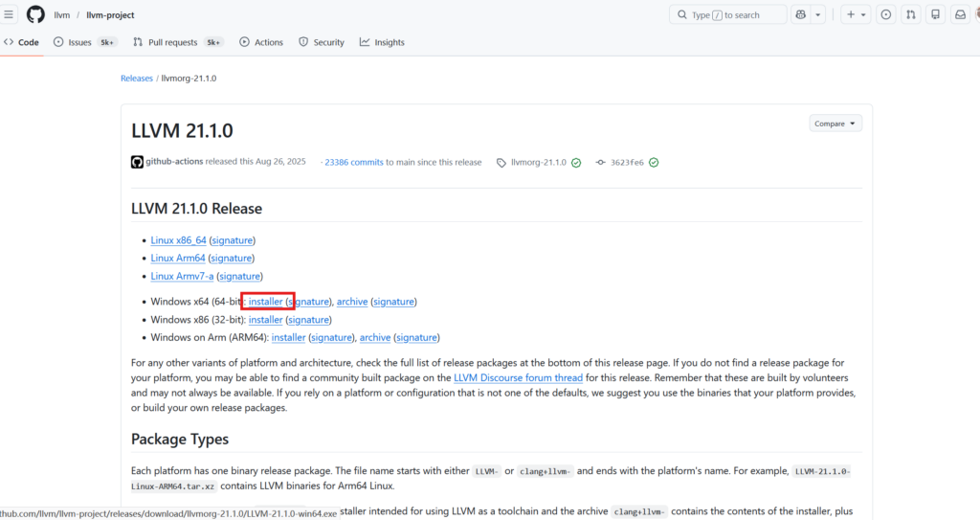
Task: Click the Pull requests '5k+' counter badge
Action: click(213, 42)
